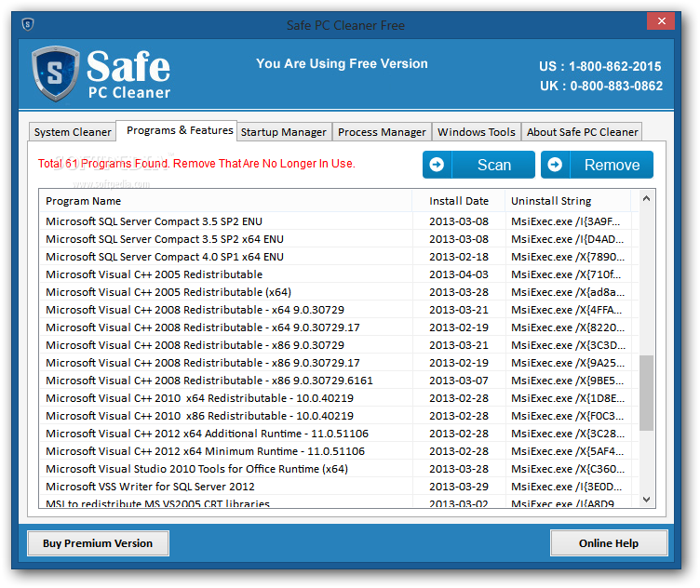This screenshot has height=588, width=700.
Task: Click install date 2013-04-03
Action: tap(459, 274)
